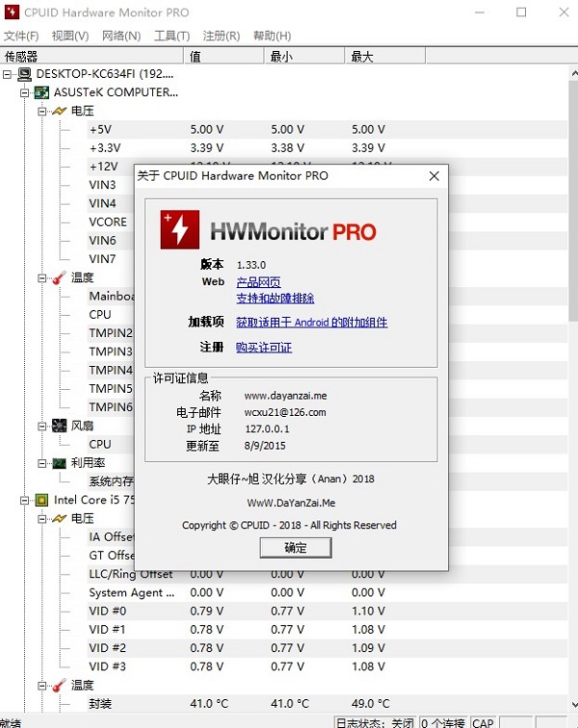Open the 支持和故障排除 link

(x=276, y=299)
